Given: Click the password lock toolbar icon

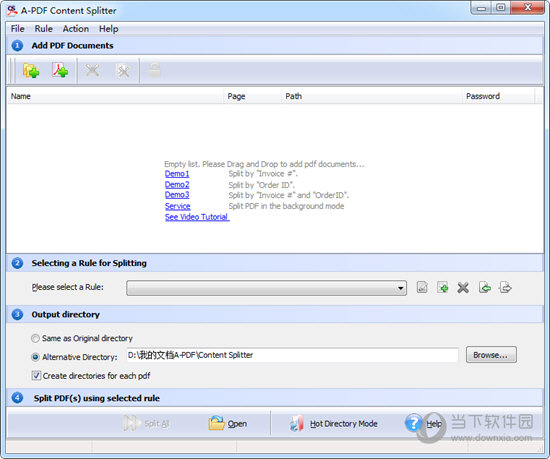Looking at the screenshot, I should [x=155, y=70].
